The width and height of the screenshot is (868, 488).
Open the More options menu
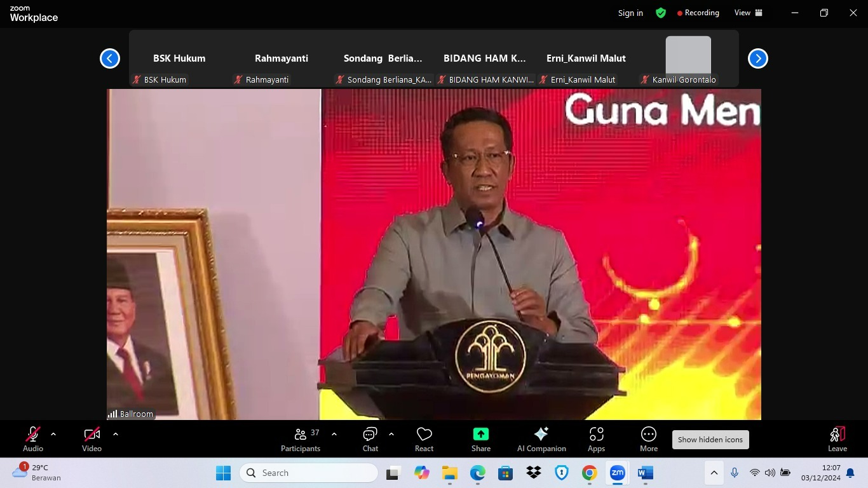[648, 439]
